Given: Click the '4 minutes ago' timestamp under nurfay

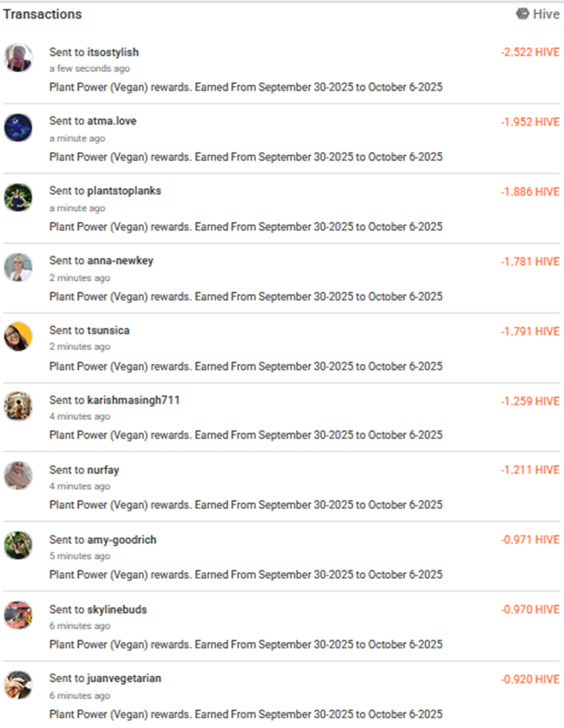Looking at the screenshot, I should click(x=80, y=486).
